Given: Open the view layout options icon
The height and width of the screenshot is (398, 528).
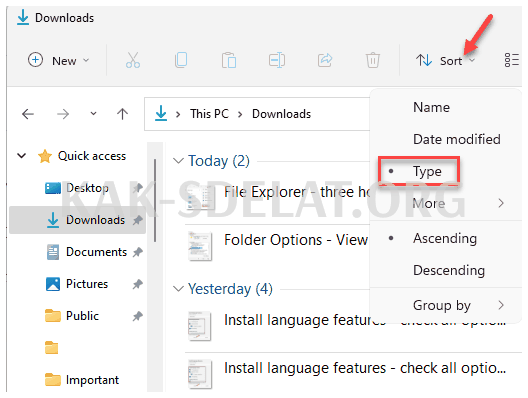Looking at the screenshot, I should point(512,60).
